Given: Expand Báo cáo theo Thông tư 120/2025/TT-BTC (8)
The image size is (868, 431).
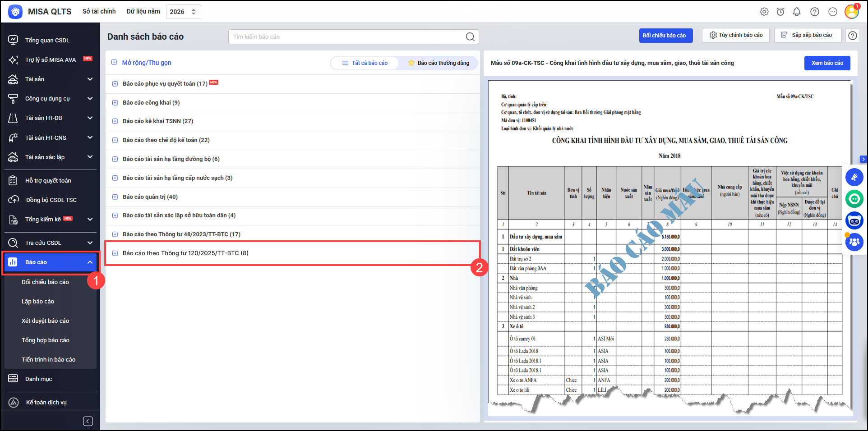Looking at the screenshot, I should click(115, 253).
